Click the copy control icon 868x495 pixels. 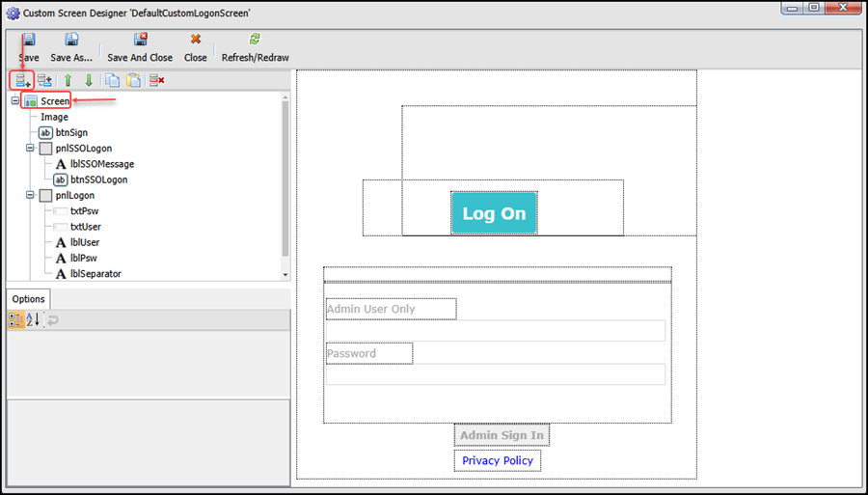pos(113,80)
